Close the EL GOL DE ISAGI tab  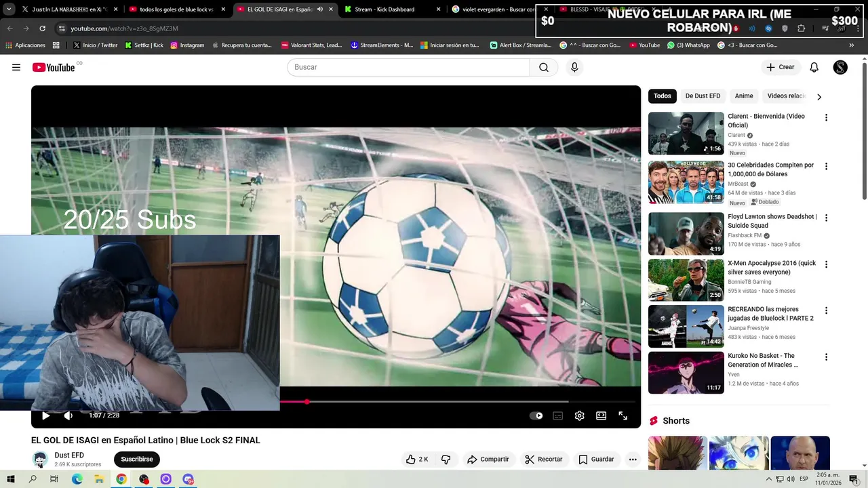coord(331,9)
